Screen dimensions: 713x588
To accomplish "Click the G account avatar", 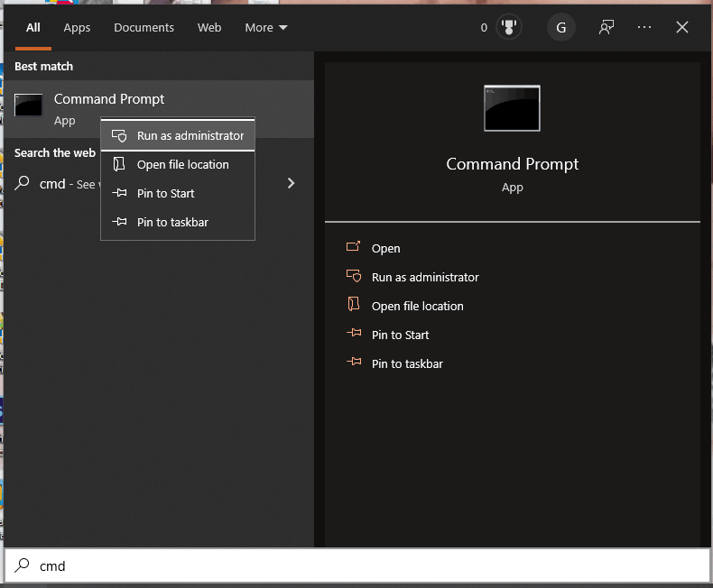I will click(x=561, y=27).
